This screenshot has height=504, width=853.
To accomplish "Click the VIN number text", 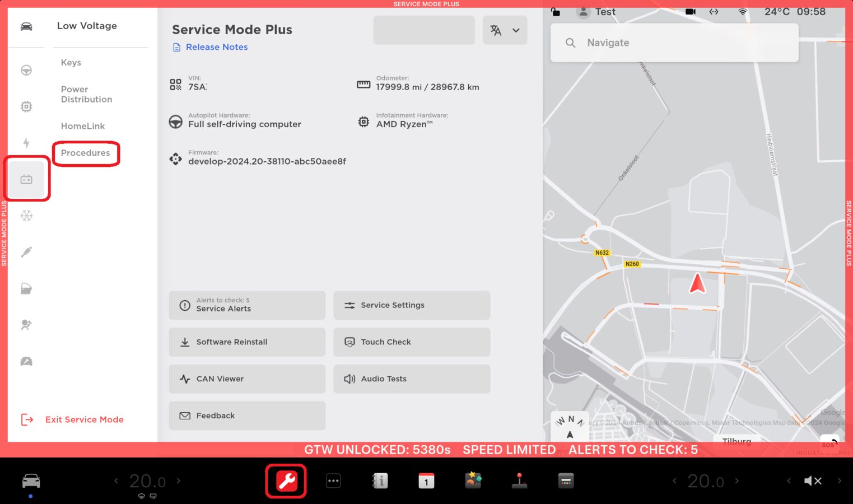I will pos(198,87).
